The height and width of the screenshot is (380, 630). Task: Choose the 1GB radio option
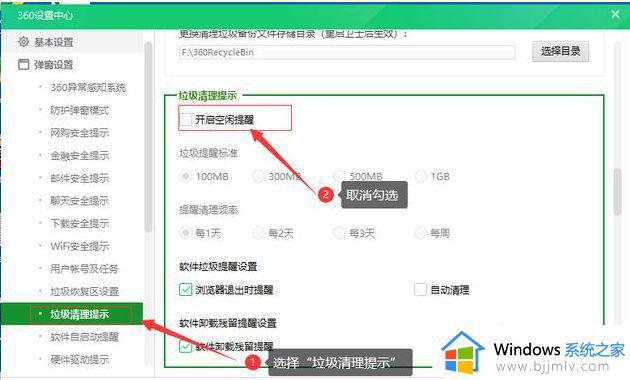tap(420, 176)
